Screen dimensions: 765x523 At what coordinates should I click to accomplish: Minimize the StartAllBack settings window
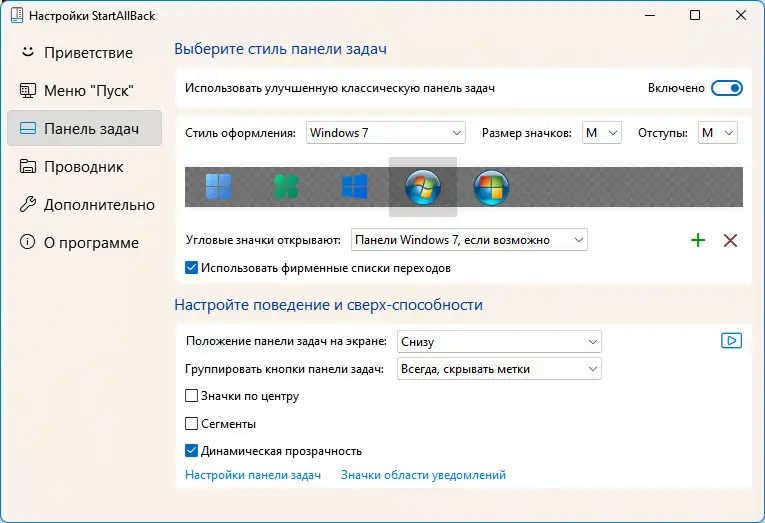point(650,15)
